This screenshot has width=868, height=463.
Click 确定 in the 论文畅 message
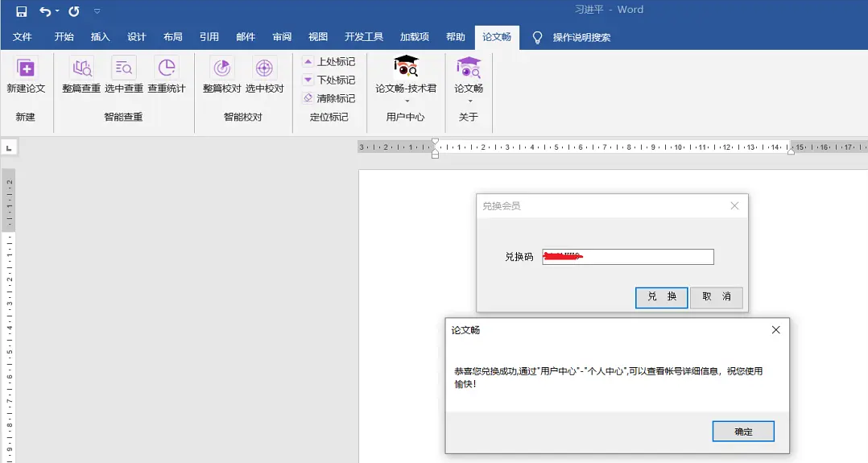tap(743, 432)
